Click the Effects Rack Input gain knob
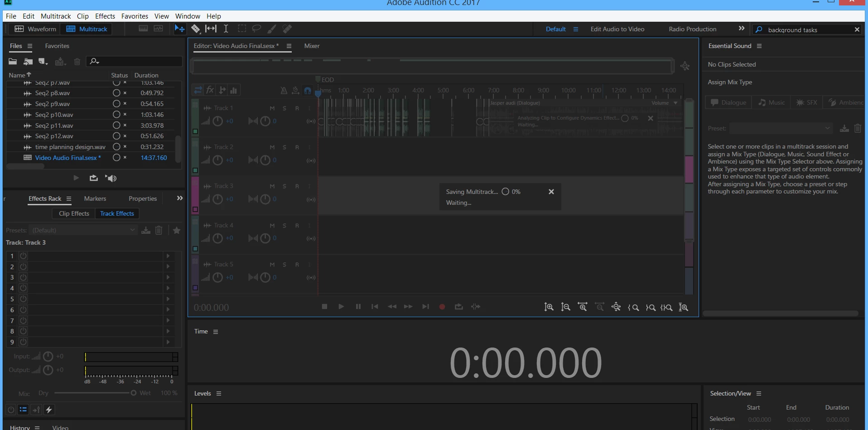Screen dimensions: 868x430 (x=48, y=357)
